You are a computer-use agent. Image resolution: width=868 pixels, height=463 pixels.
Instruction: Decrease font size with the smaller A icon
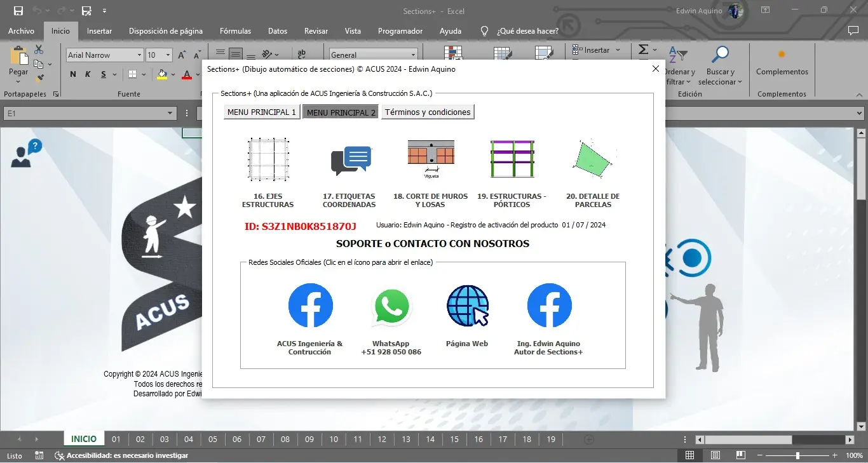(197, 55)
